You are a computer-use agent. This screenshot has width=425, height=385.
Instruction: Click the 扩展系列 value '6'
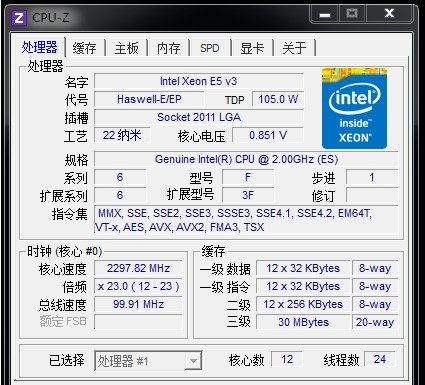pyautogui.click(x=120, y=195)
